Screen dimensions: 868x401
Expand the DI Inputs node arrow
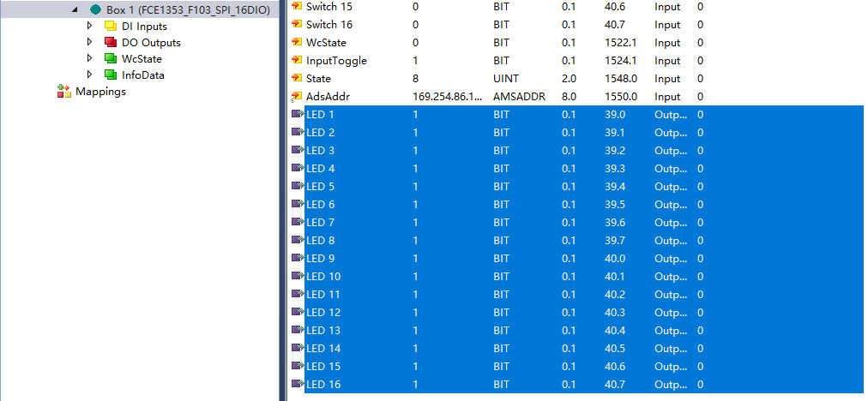89,26
